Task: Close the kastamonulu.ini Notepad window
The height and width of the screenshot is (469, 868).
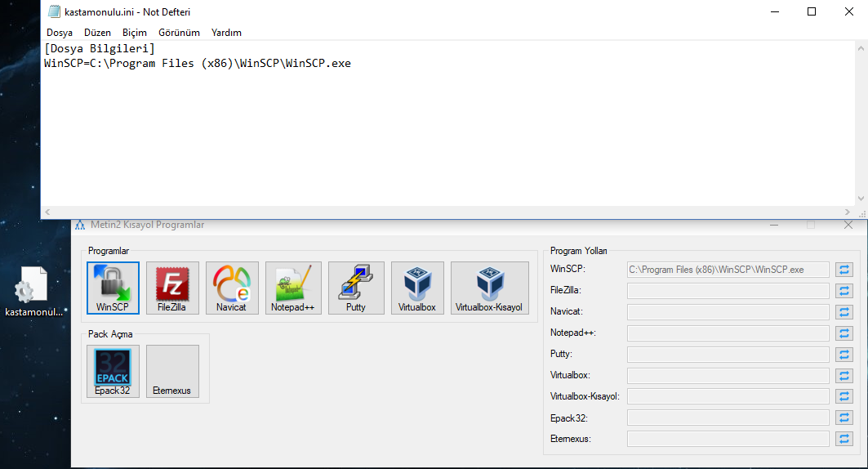Action: pyautogui.click(x=848, y=11)
